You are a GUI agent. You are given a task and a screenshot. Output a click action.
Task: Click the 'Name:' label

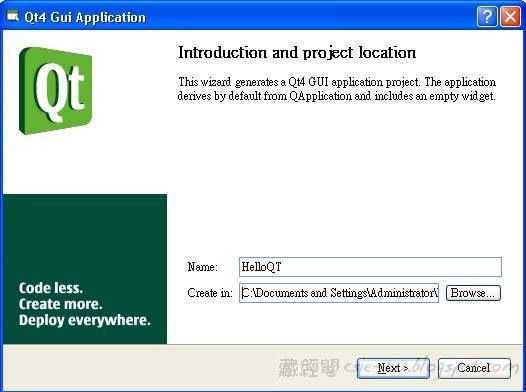[202, 267]
